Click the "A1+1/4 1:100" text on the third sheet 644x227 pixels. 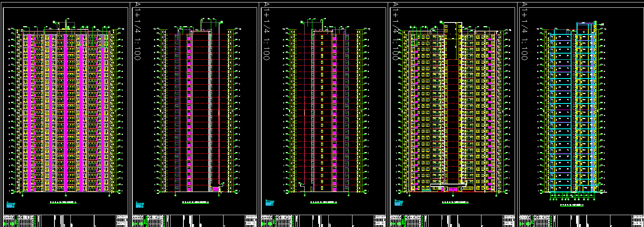pos(266,31)
